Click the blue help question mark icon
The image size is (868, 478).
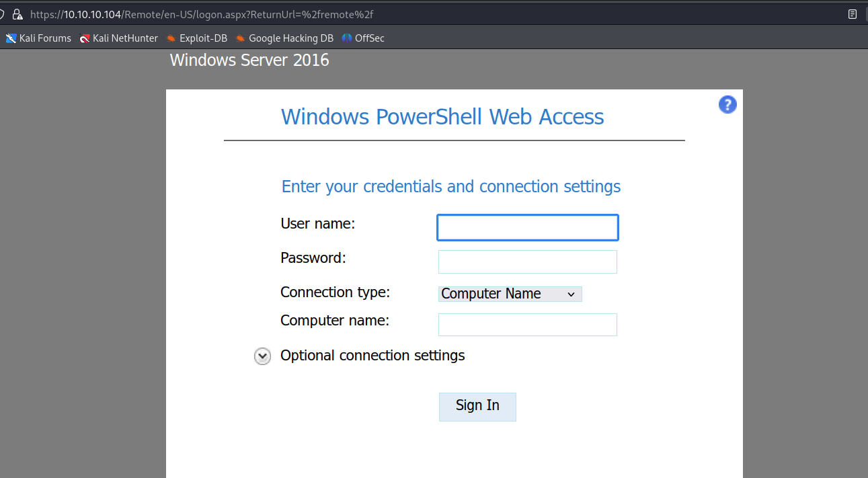(x=727, y=105)
